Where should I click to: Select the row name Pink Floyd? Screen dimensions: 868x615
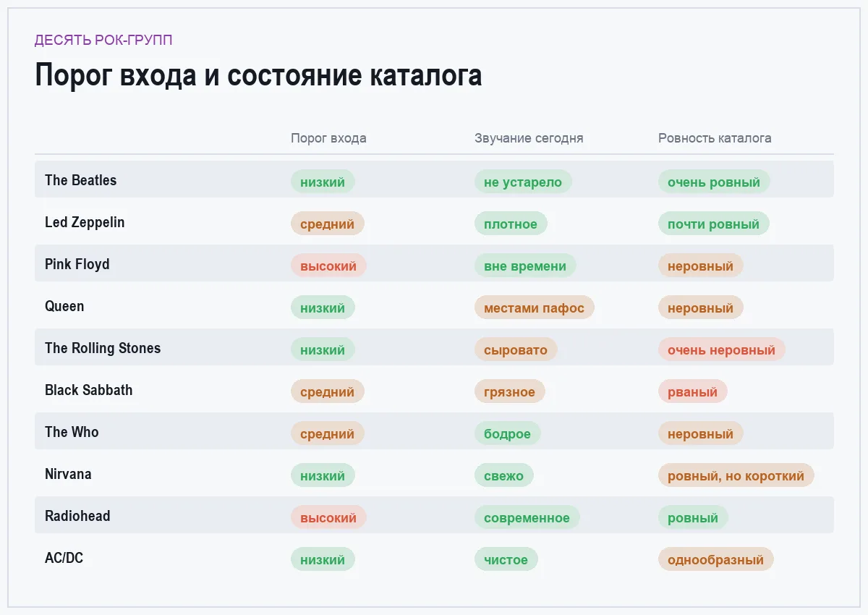(77, 264)
